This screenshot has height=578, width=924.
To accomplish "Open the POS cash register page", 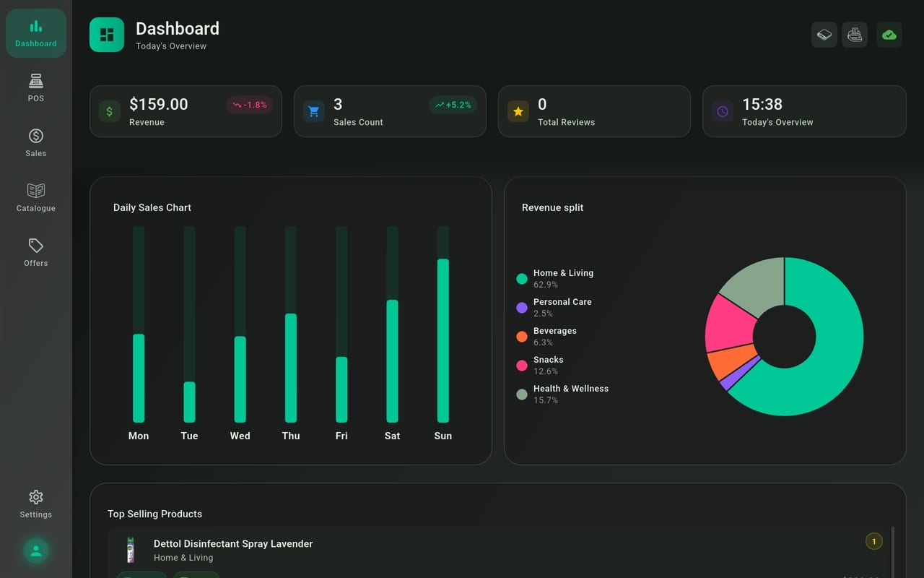I will [x=36, y=88].
